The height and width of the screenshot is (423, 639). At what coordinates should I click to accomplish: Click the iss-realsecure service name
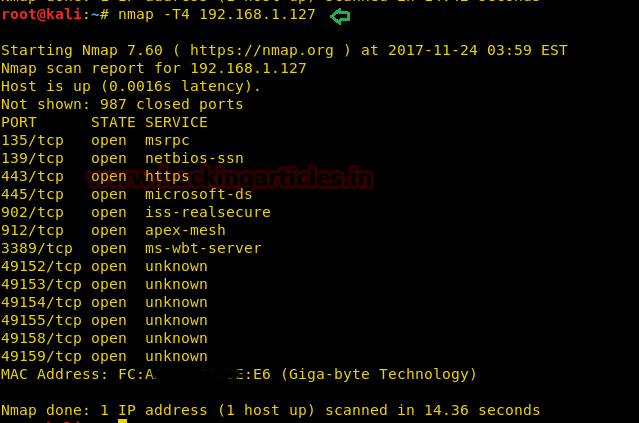point(208,212)
